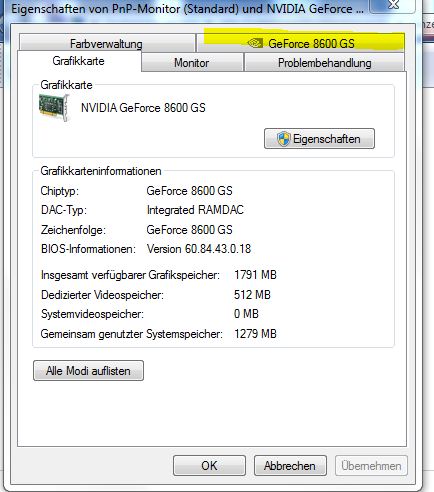
Task: Click the Alle Modi auflisten button
Action: coord(88,370)
